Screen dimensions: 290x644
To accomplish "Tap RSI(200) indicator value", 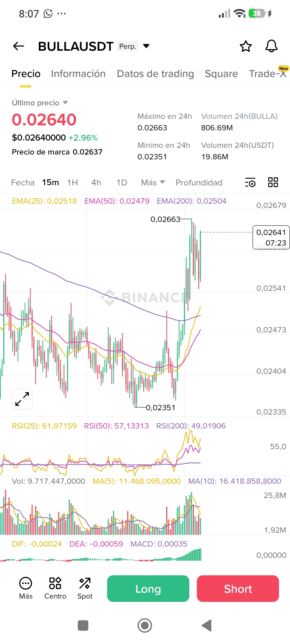I will 191,426.
